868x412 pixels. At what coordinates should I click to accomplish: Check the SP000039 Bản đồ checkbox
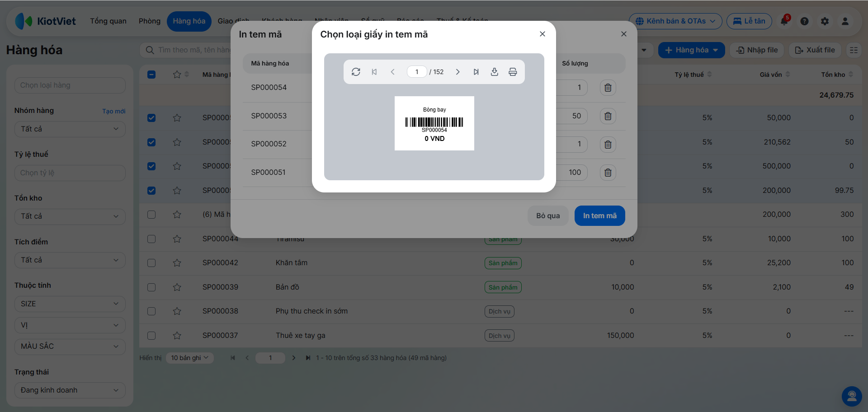(x=151, y=287)
